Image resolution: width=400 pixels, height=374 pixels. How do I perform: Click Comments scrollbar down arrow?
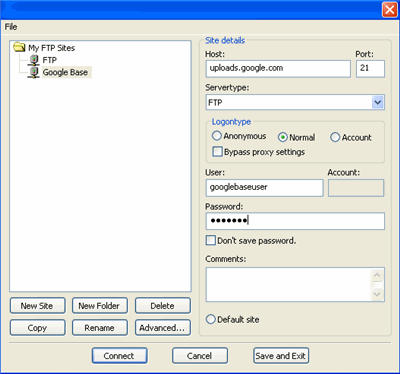pyautogui.click(x=377, y=294)
